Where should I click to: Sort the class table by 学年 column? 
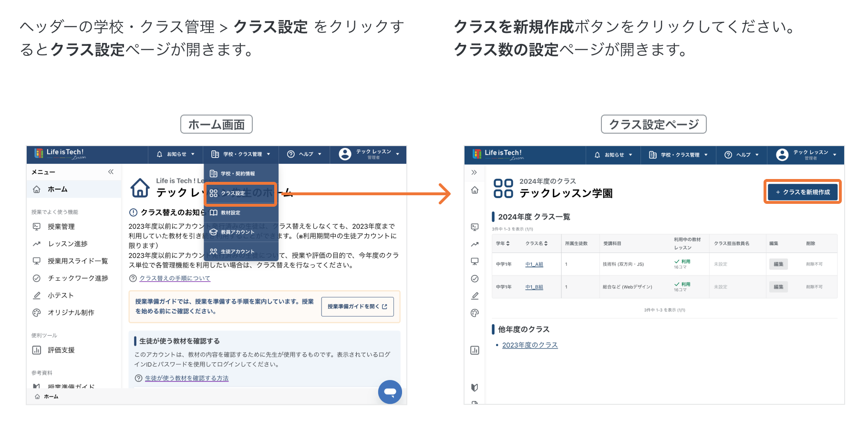503,243
